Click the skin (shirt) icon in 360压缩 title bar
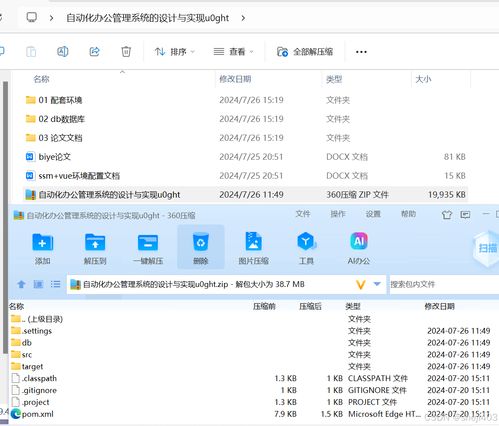Screen dimensions: 499x426 (x=447, y=215)
